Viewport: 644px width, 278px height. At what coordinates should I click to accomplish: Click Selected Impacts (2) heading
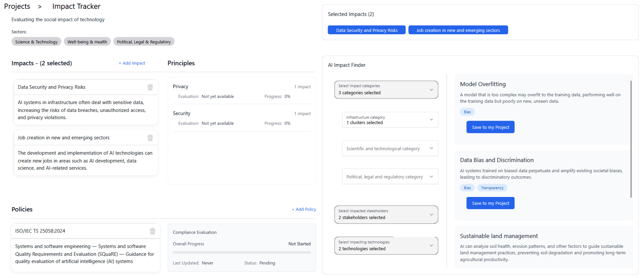point(351,14)
